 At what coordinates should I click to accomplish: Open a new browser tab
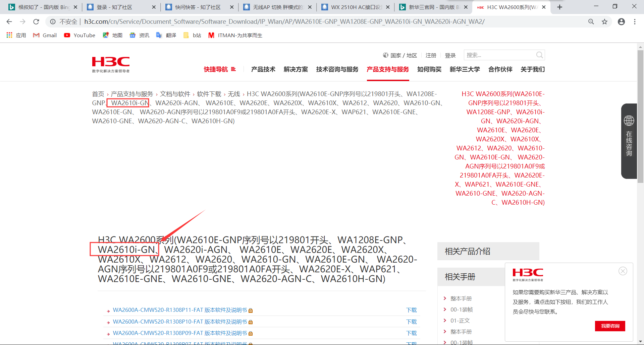(559, 7)
